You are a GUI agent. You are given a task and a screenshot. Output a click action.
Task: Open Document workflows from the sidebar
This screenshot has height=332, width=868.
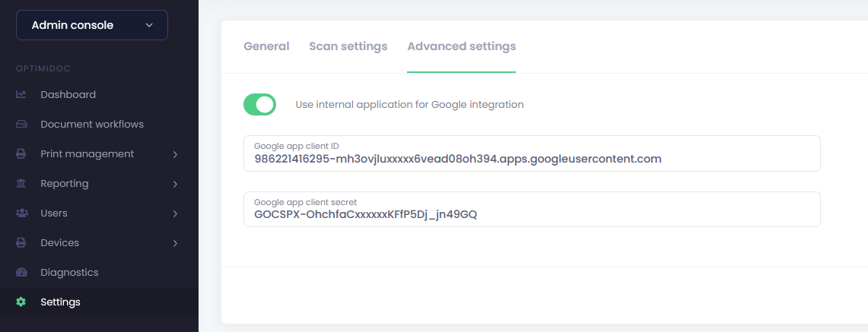click(x=91, y=125)
